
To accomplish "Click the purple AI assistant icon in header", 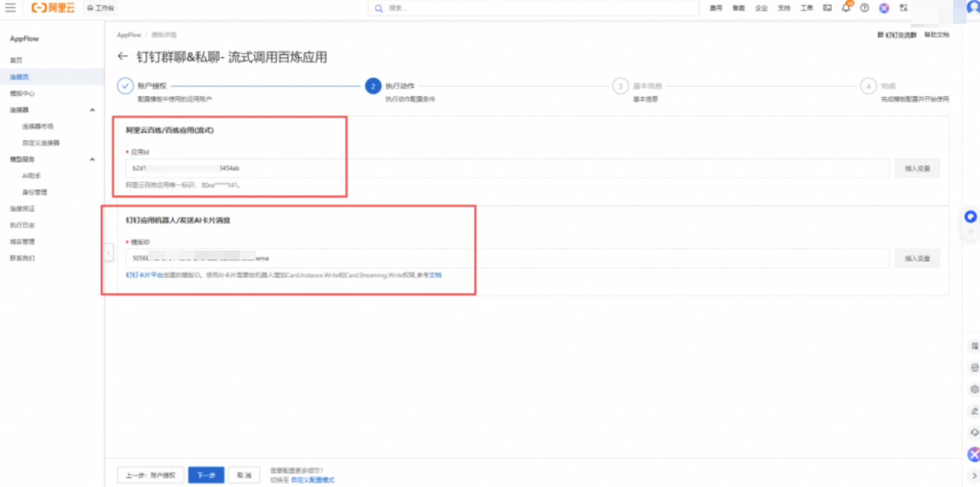I will click(x=884, y=8).
